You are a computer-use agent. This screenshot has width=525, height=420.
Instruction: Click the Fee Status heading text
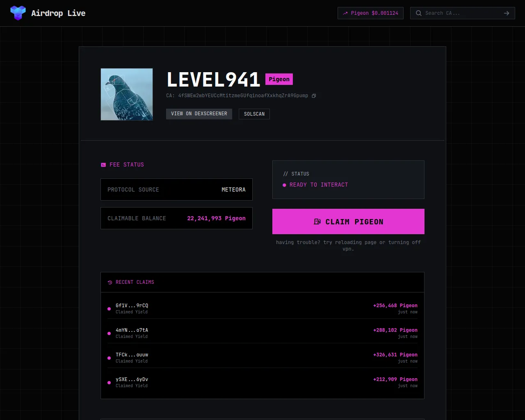click(x=127, y=165)
